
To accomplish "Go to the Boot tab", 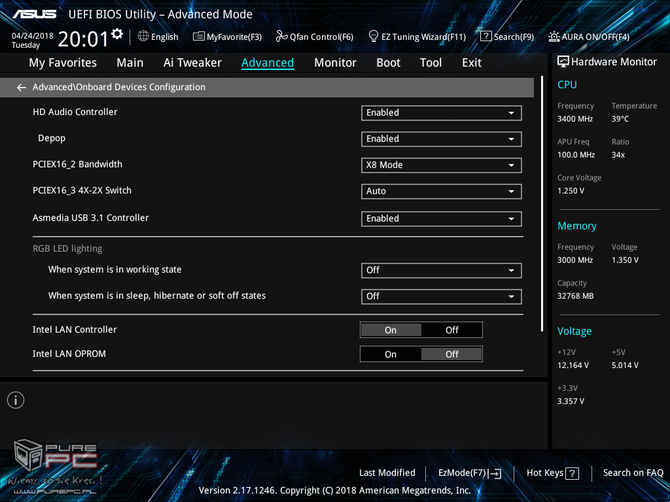I will tap(388, 63).
